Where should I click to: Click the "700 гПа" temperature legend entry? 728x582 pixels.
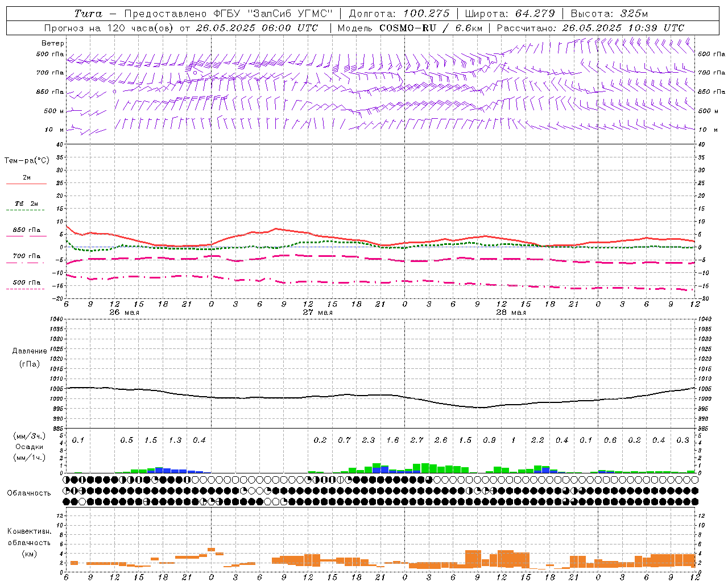(26, 256)
